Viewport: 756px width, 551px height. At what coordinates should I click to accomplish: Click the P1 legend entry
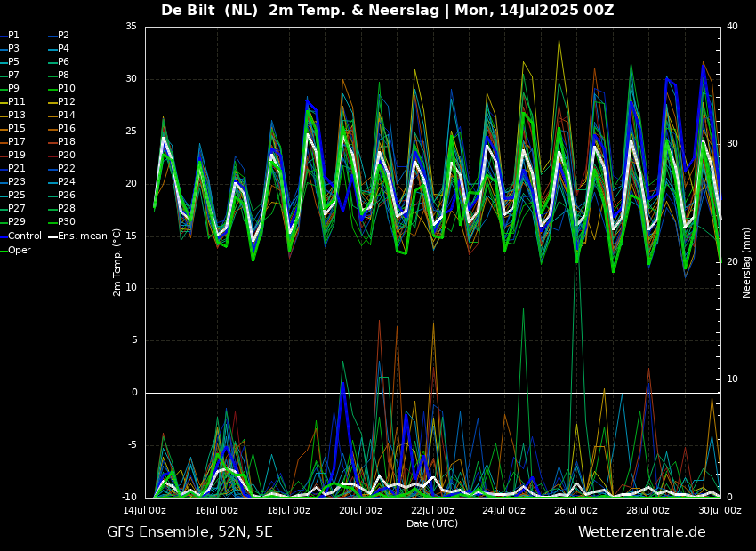pos(13,36)
